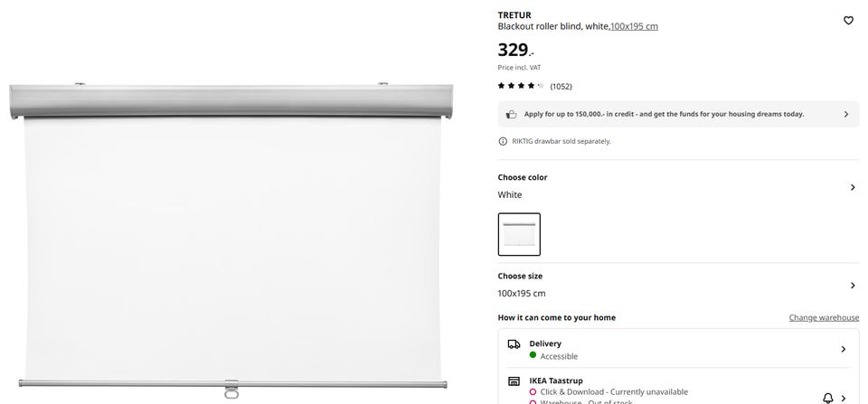Expand the credit application banner arrow
Image resolution: width=868 pixels, height=404 pixels.
point(846,114)
